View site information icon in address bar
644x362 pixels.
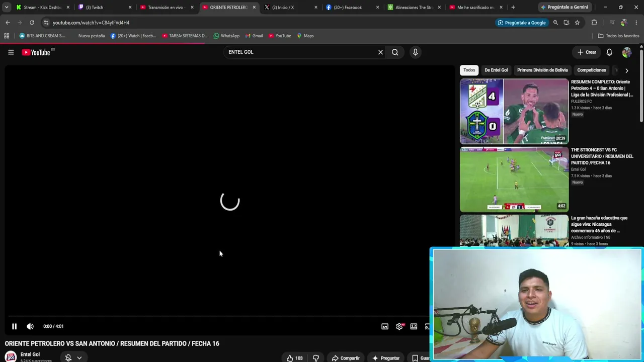point(46,23)
